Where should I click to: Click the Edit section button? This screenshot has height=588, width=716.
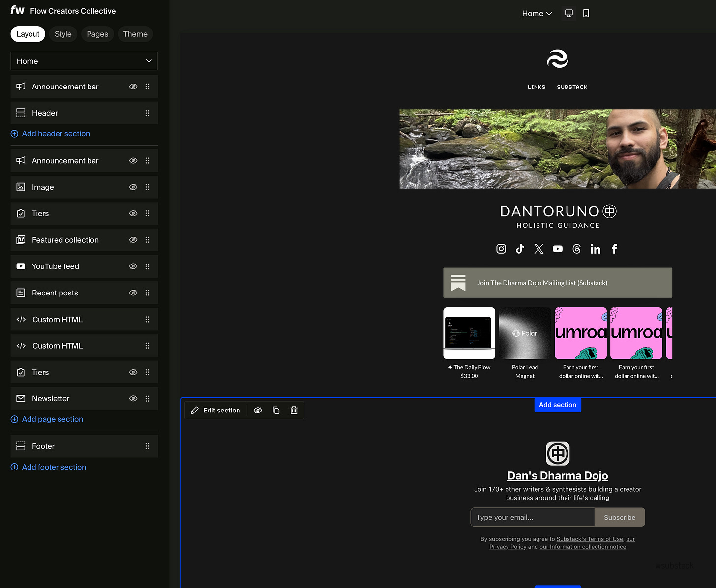pos(215,410)
